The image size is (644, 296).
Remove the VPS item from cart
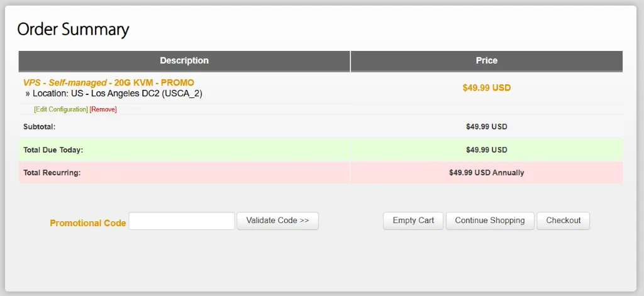click(103, 109)
